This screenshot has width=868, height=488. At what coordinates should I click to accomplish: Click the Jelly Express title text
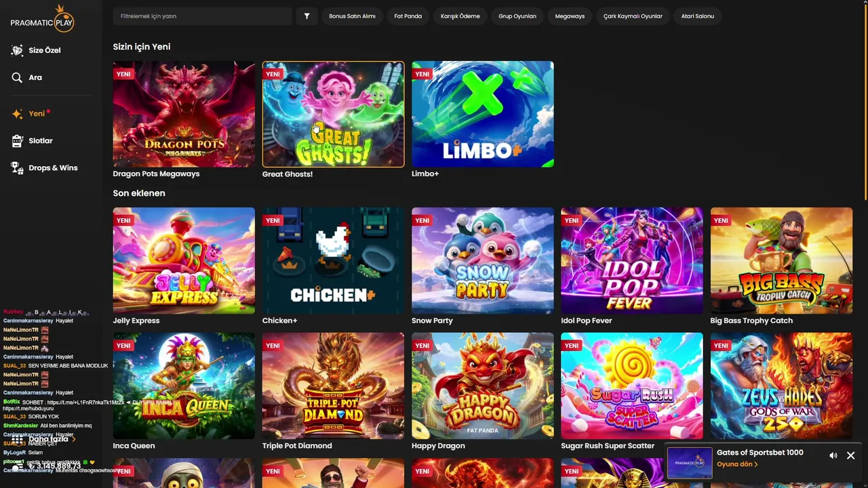tap(136, 321)
